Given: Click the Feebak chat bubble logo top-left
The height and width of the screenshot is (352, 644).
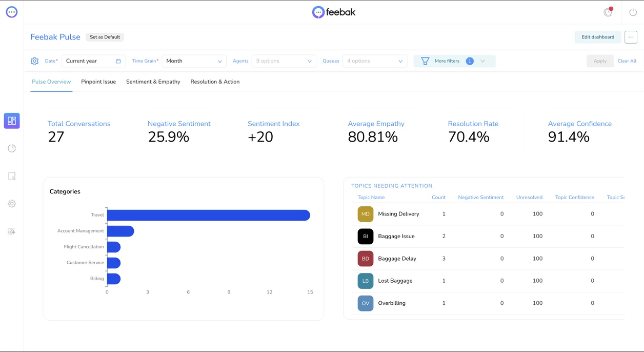Looking at the screenshot, I should 12,12.
